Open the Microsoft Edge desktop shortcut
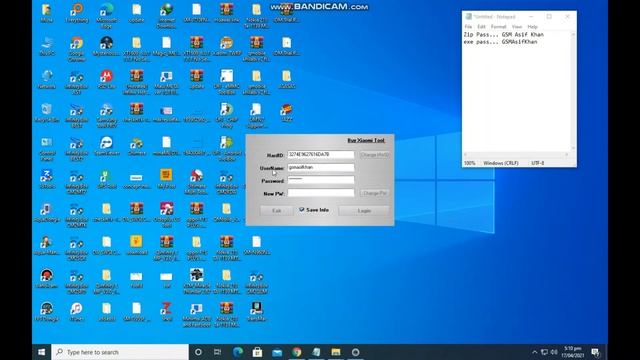 point(107,16)
